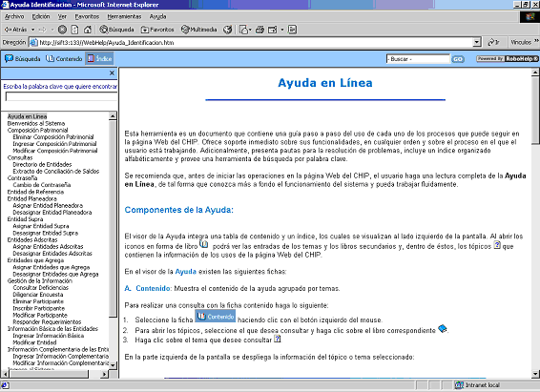
Task: Click index list scroll up arrow
Action: pyautogui.click(x=113, y=116)
